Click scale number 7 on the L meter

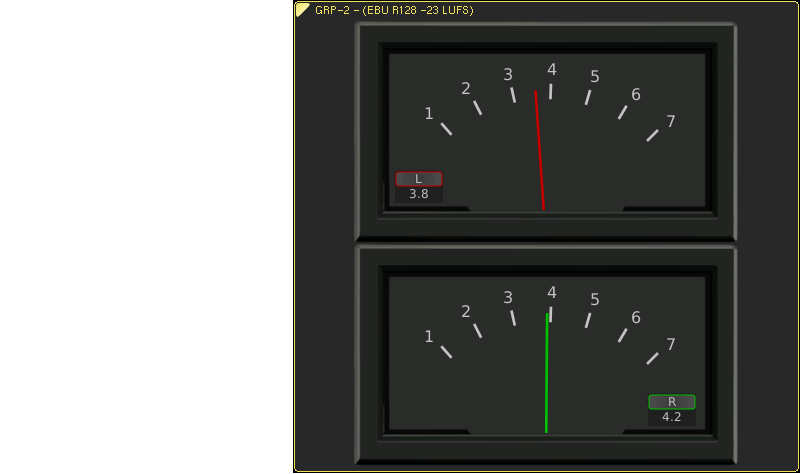[671, 121]
